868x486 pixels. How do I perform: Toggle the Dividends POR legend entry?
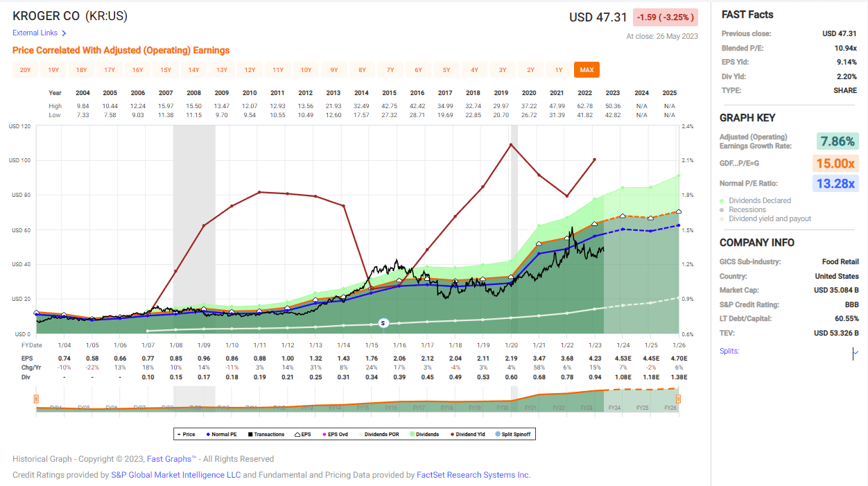click(x=378, y=434)
